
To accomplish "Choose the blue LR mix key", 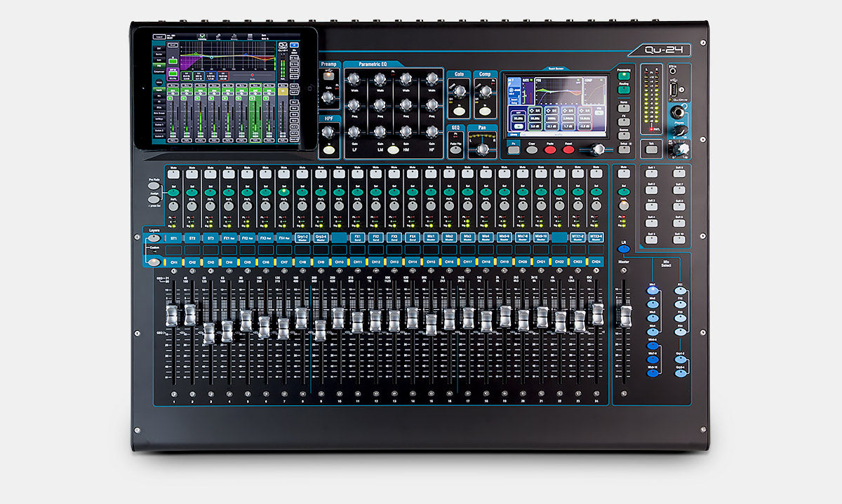I will click(624, 248).
